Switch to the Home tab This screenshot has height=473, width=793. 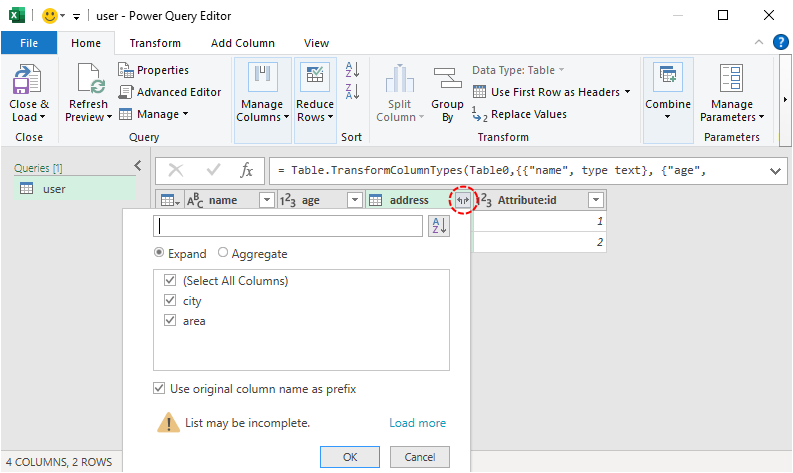(x=86, y=43)
